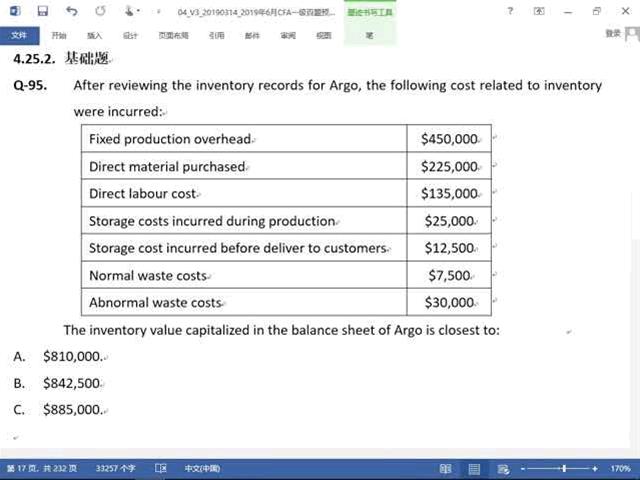Screen dimensions: 640x480
Task: Select the 笔 (Pens) ink tools tab
Action: (369, 36)
